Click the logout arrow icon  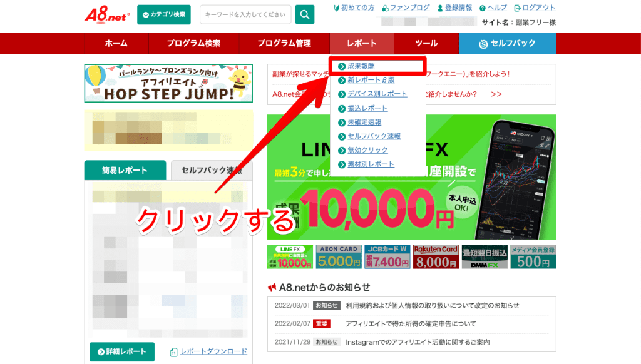click(517, 8)
